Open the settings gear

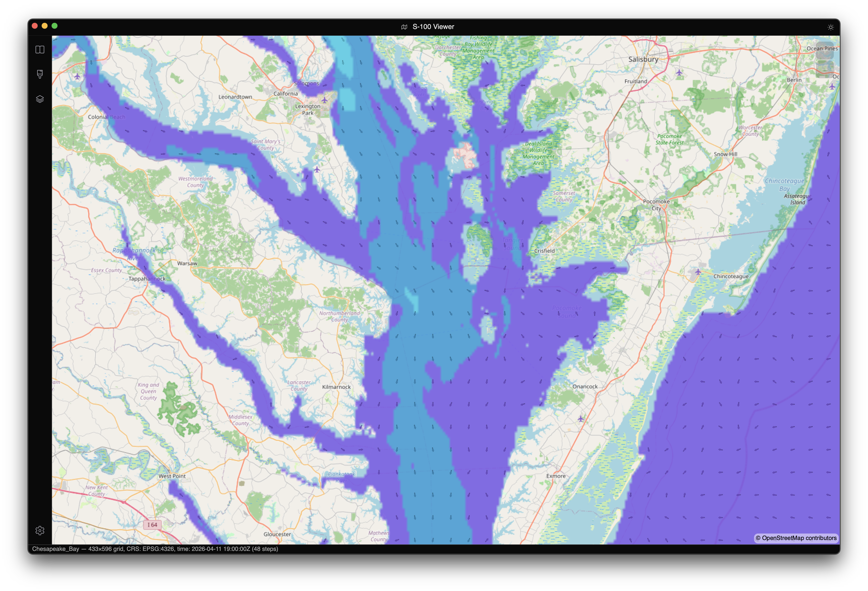[40, 531]
